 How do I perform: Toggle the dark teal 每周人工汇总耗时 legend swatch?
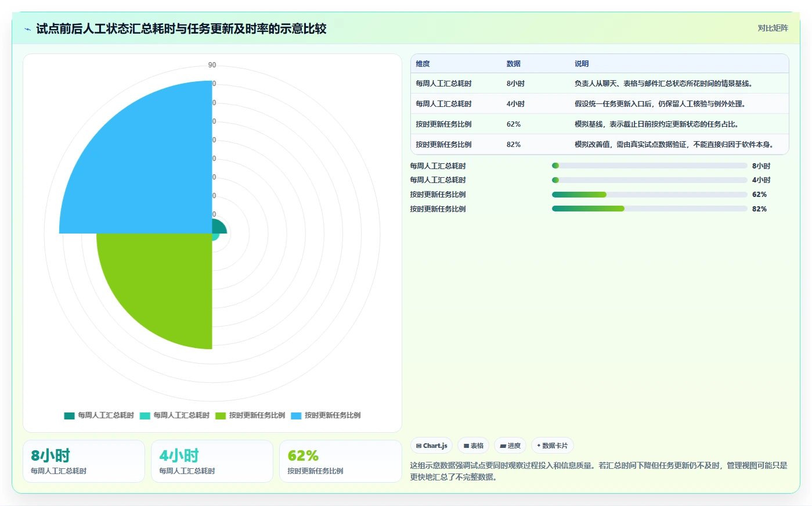point(69,415)
